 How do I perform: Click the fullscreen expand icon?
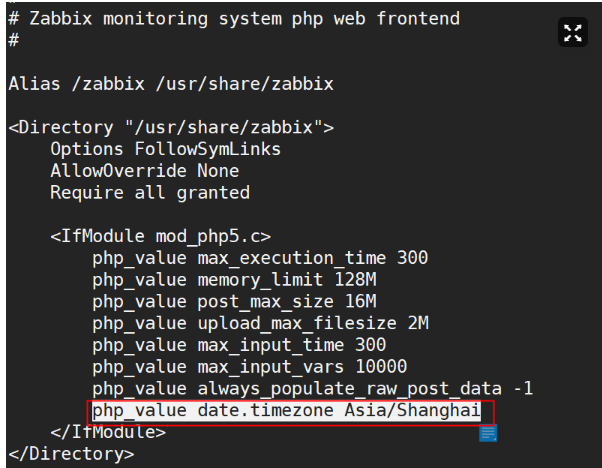572,33
